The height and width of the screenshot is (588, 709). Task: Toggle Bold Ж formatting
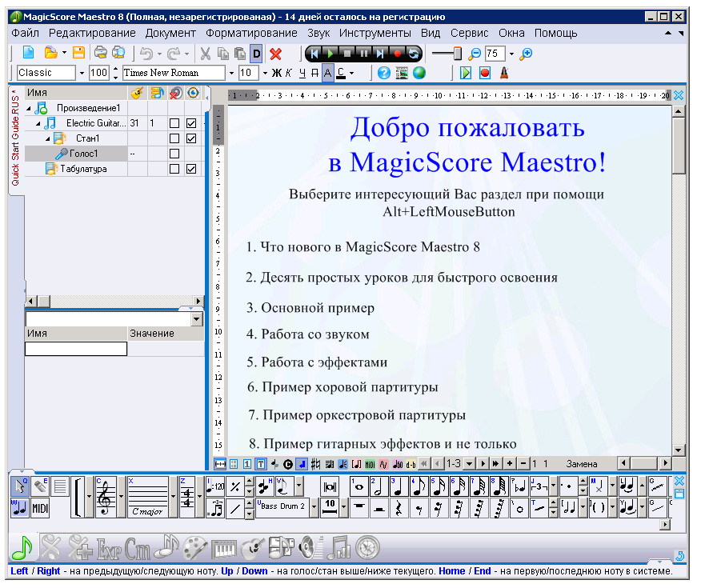276,73
